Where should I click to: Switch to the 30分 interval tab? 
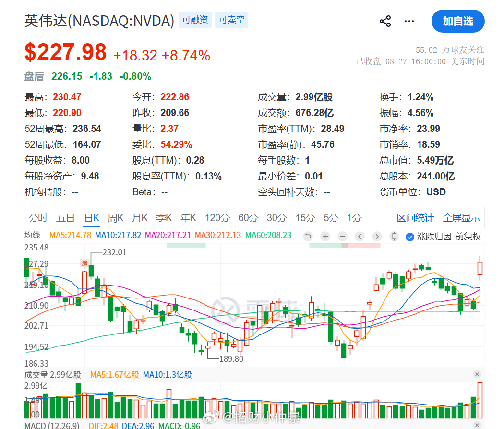click(276, 218)
